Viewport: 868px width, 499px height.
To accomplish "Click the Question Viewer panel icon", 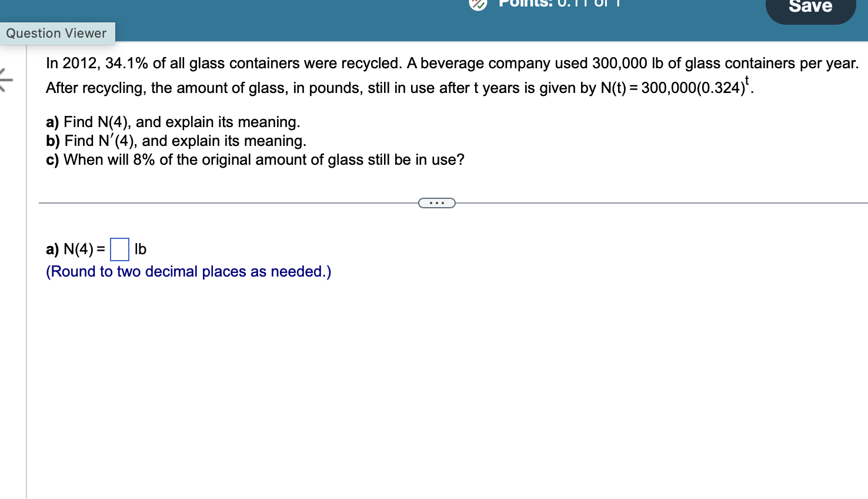I will pos(56,33).
